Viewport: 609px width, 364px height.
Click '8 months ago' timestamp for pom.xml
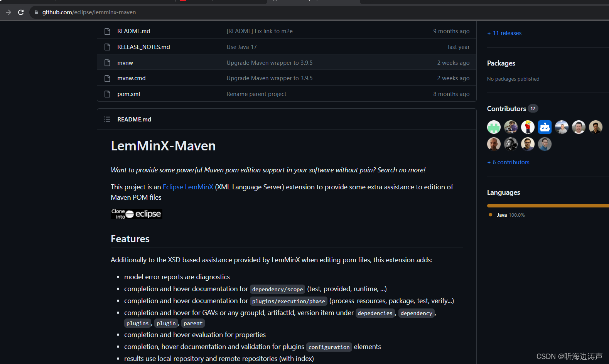pyautogui.click(x=451, y=94)
